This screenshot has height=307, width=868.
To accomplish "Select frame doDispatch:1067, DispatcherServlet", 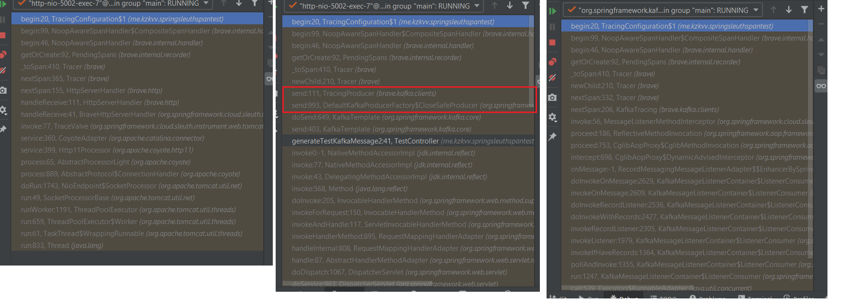I will pyautogui.click(x=408, y=272).
